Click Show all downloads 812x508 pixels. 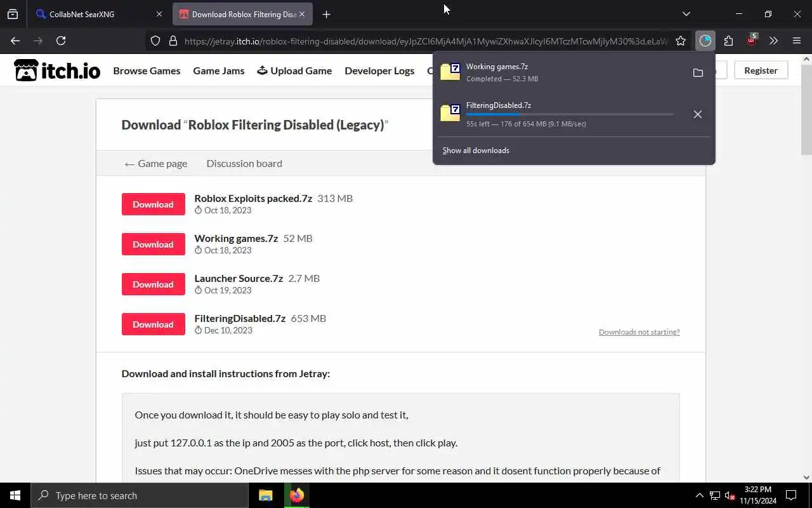point(476,150)
